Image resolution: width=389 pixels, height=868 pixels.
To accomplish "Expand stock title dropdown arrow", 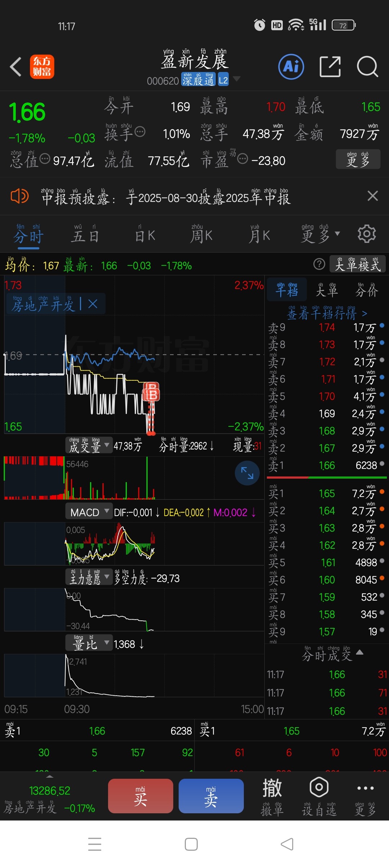I will click(x=236, y=78).
